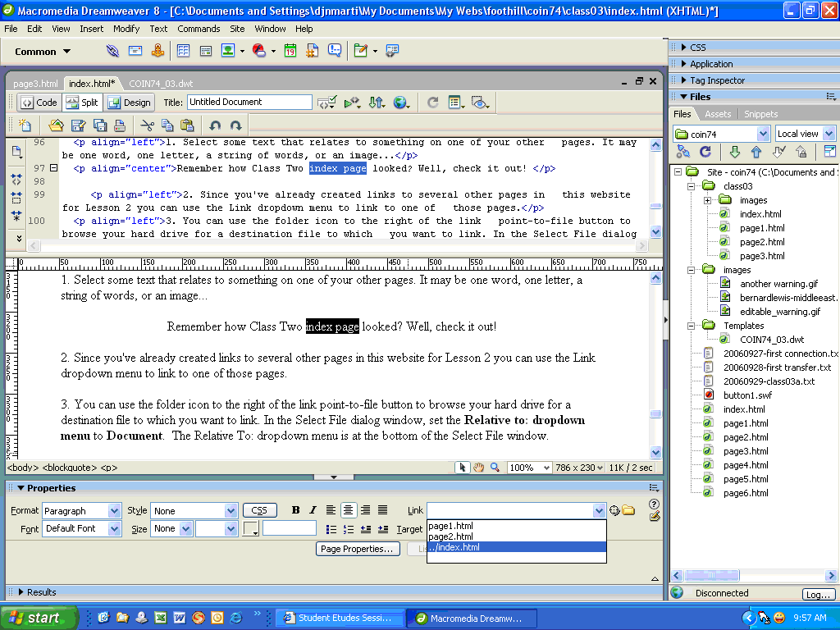Preview in browser globe icon
This screenshot has width=840, height=630.
coord(400,103)
